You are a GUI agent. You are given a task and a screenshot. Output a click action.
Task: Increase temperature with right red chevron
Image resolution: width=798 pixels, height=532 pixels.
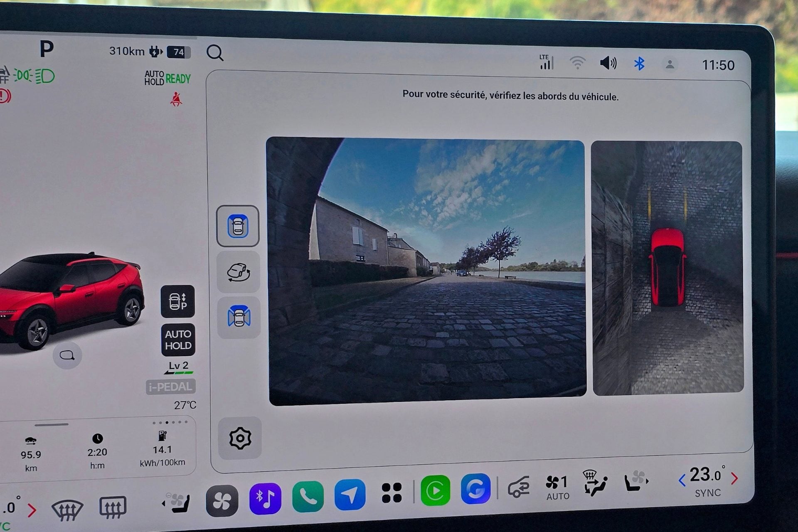click(x=734, y=478)
